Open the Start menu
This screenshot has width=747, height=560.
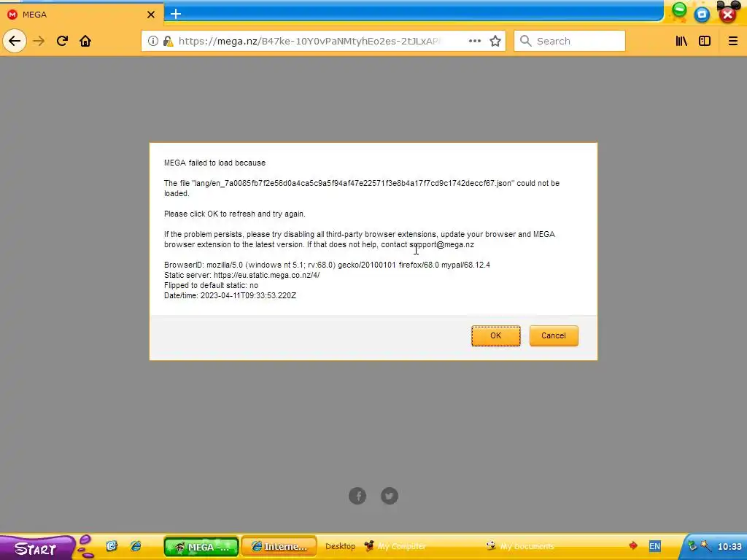(37, 548)
